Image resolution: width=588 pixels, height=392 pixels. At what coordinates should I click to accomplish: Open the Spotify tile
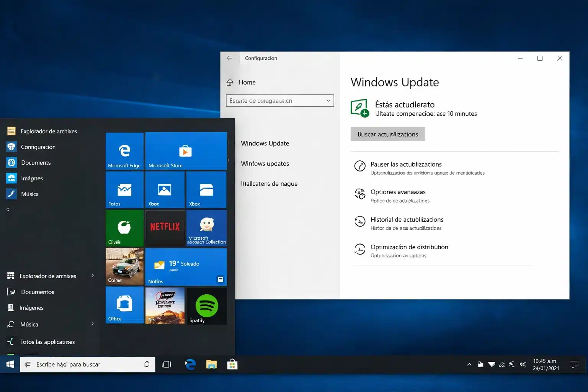point(206,305)
